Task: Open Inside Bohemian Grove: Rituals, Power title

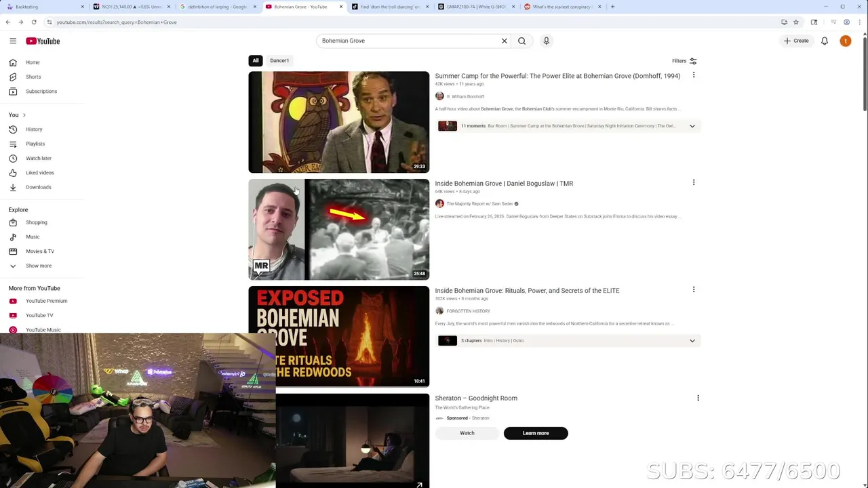Action: tap(527, 290)
